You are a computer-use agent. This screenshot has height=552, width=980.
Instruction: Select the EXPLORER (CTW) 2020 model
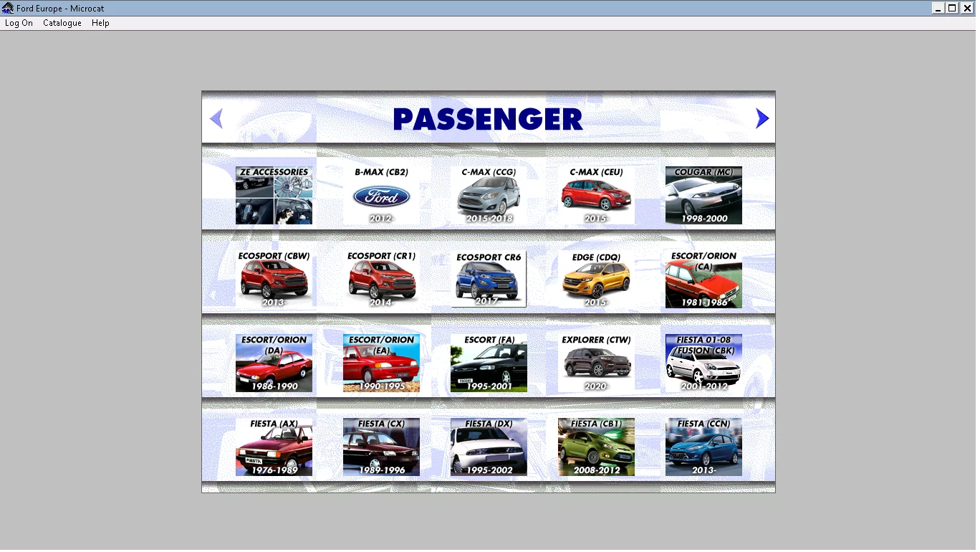click(596, 362)
